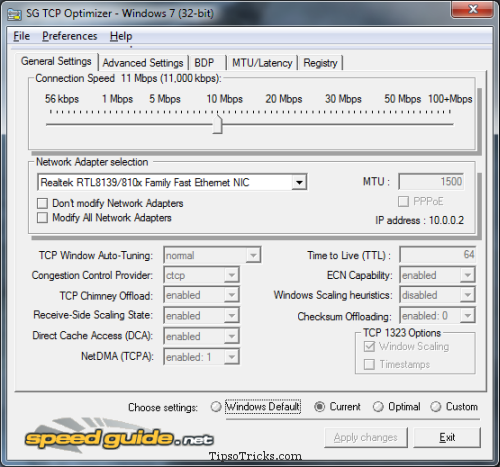Click the connection speed slider thumb
Image resolution: width=500 pixels, height=467 pixels.
(217, 124)
